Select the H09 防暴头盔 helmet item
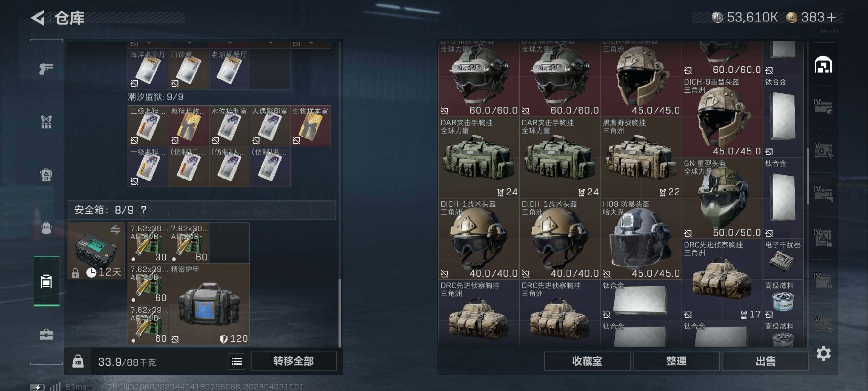 tap(641, 239)
